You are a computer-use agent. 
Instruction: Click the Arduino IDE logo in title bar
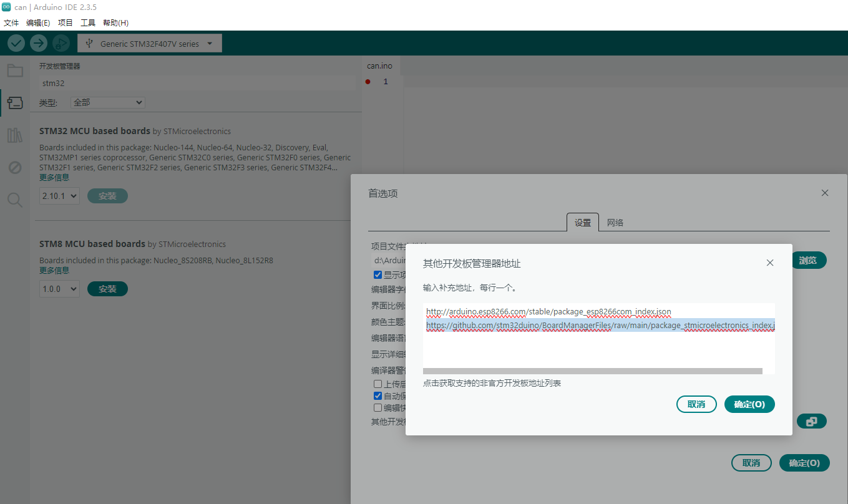tap(6, 7)
